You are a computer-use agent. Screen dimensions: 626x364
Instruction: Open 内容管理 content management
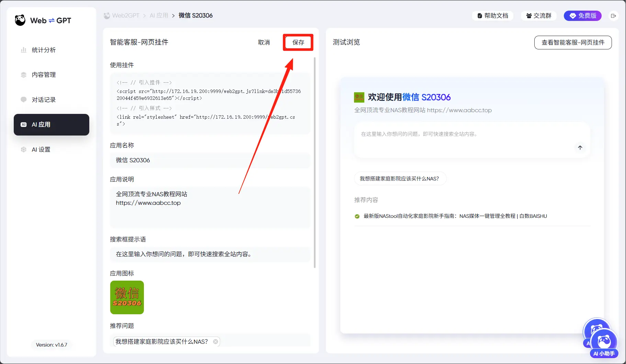click(43, 75)
